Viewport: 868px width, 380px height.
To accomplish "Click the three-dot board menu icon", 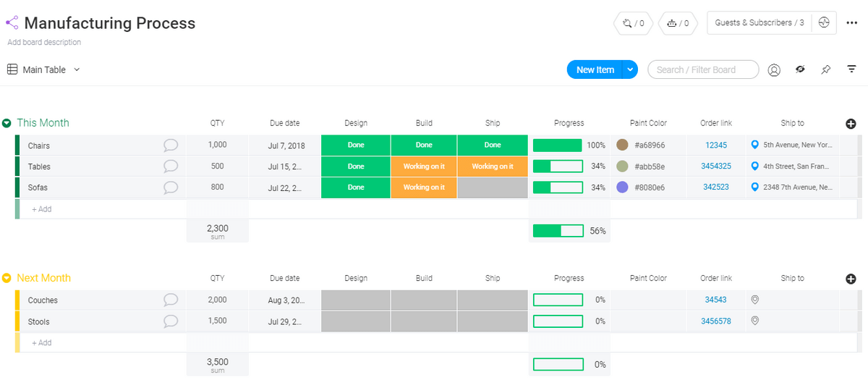I will [851, 23].
